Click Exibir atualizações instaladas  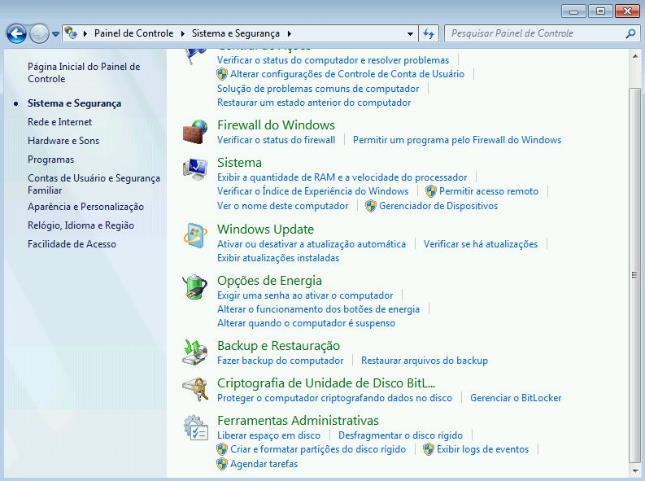278,258
